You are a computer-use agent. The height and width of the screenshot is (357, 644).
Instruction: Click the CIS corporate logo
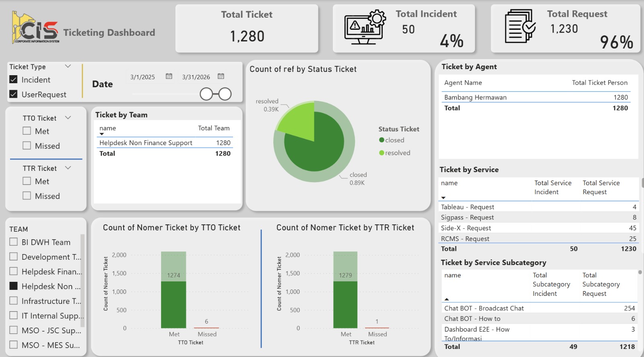pos(36,28)
